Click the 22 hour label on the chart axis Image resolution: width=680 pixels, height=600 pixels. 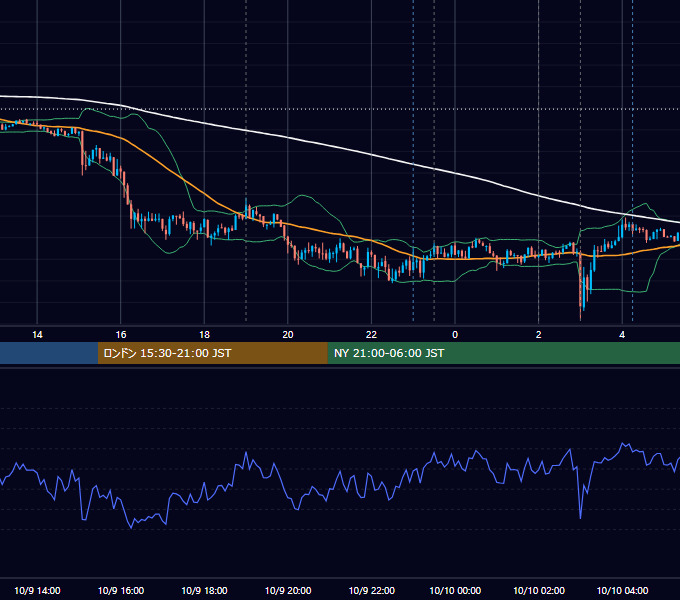click(x=371, y=335)
